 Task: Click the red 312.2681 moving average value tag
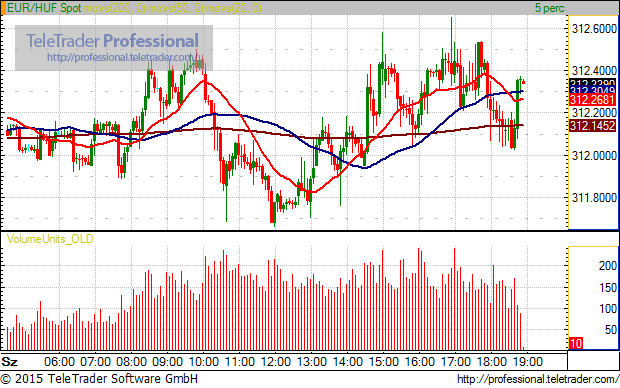(x=592, y=100)
